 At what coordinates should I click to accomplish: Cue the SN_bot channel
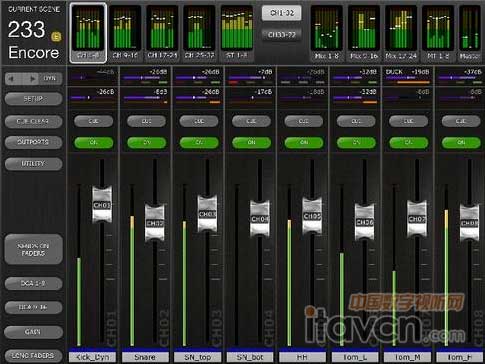click(x=251, y=121)
